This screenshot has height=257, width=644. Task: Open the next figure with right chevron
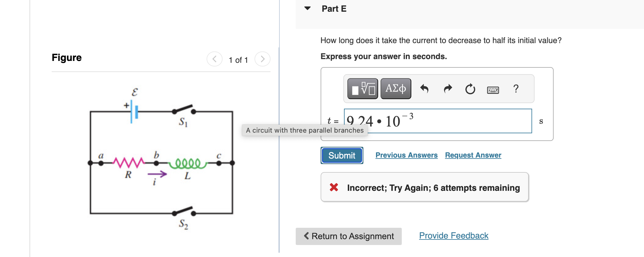click(262, 59)
